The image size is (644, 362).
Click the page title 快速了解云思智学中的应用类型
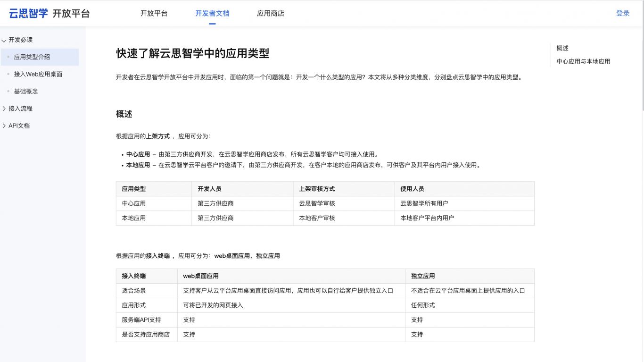(193, 53)
